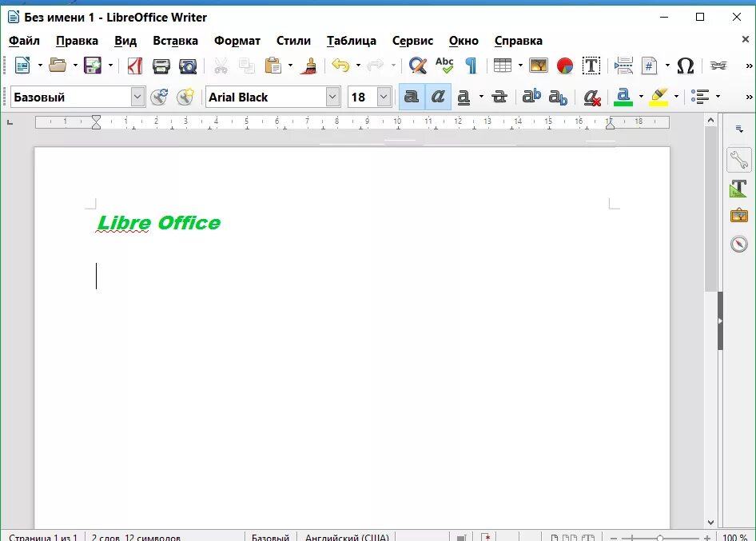
Task: Click language Английский (США) in status bar
Action: 347,537
